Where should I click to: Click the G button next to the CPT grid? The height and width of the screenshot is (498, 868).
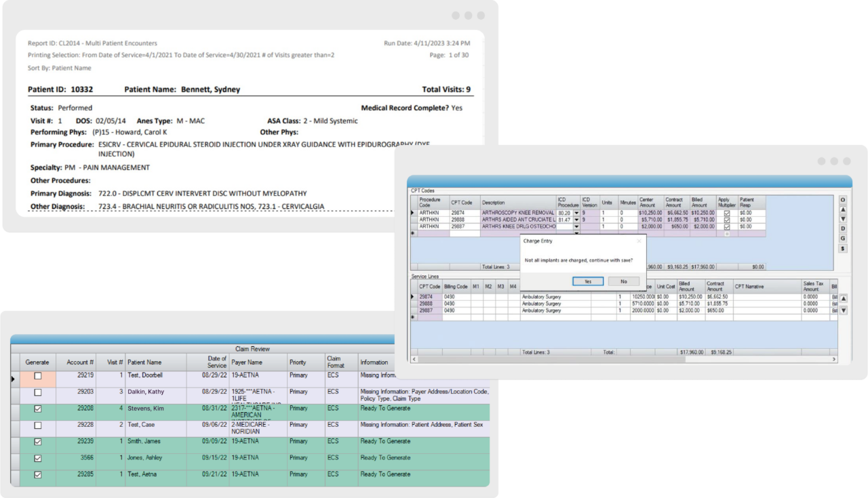[x=842, y=236]
